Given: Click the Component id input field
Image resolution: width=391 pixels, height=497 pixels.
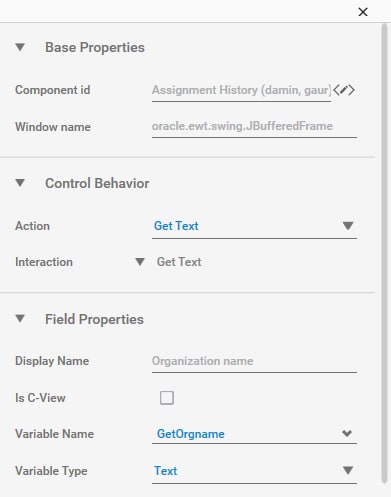Looking at the screenshot, I should [x=241, y=91].
